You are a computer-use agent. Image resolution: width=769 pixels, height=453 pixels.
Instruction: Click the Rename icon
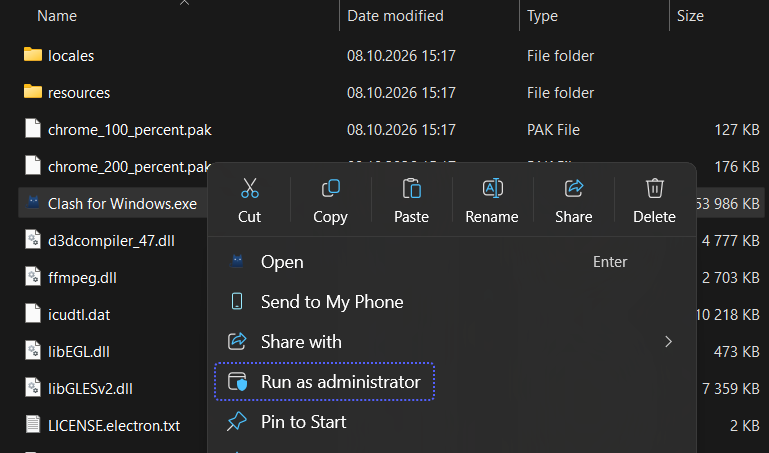point(492,188)
